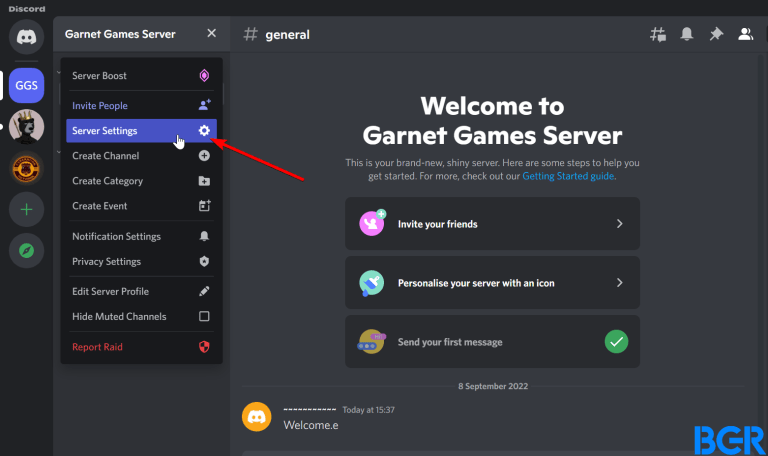The image size is (768, 456).
Task: Open Server Settings menu entry
Action: (141, 131)
